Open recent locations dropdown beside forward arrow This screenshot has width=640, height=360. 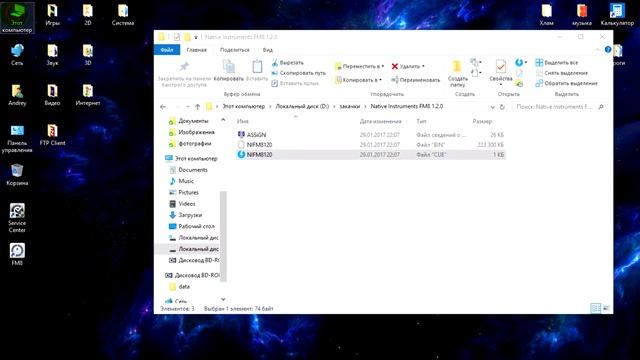point(187,107)
